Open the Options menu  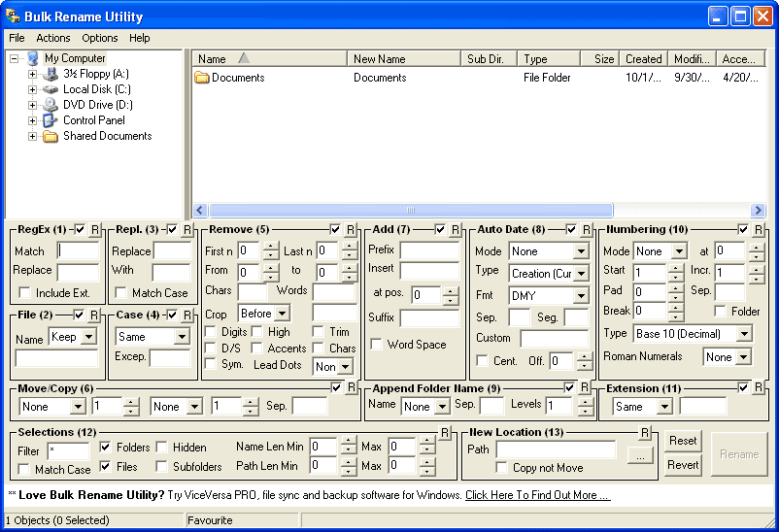(99, 38)
